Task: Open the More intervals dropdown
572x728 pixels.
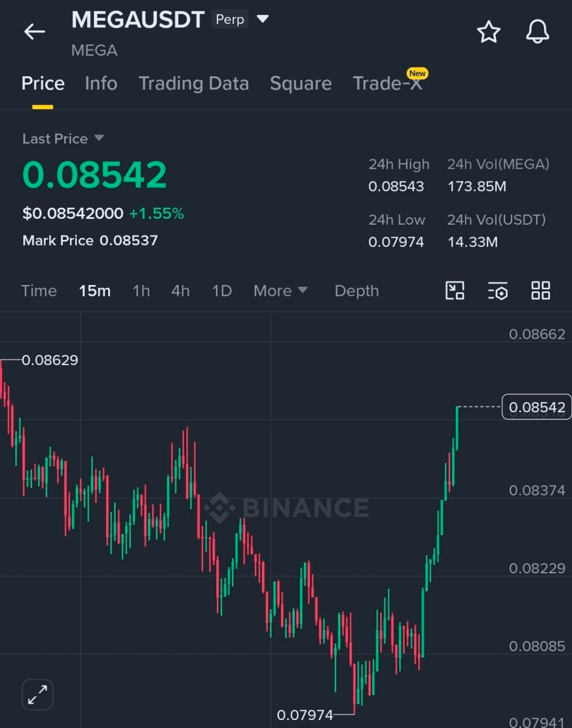Action: coord(281,291)
